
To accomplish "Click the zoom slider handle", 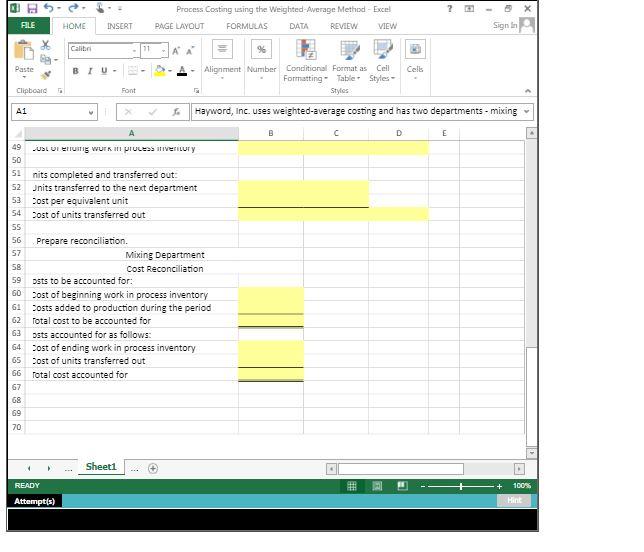I will [x=461, y=486].
